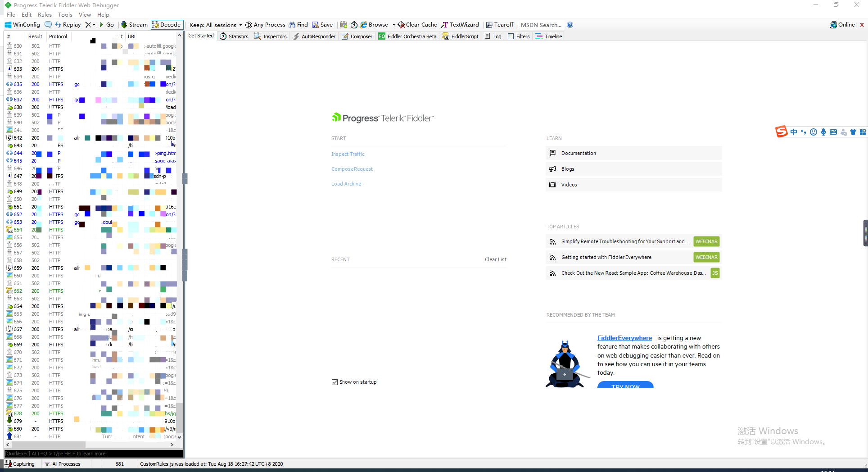Open the help question mark icon
This screenshot has width=868, height=472.
[570, 25]
